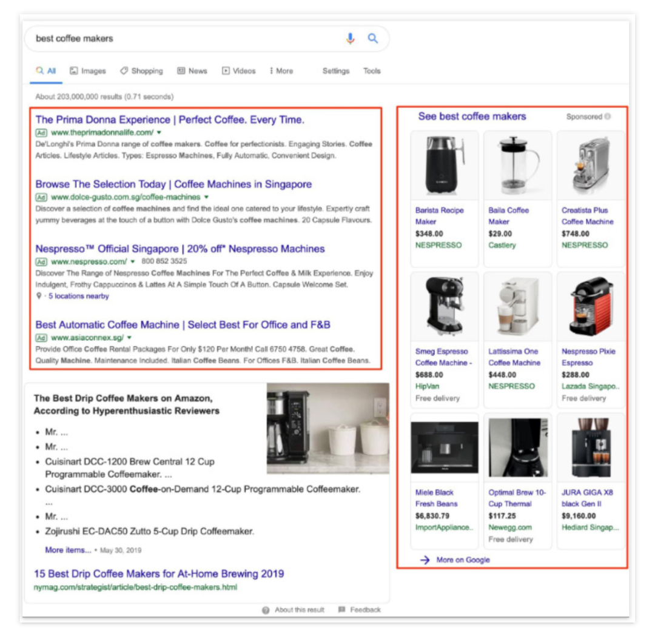Screen dimensions: 655x644
Task: Open the search Tools option
Action: (372, 71)
